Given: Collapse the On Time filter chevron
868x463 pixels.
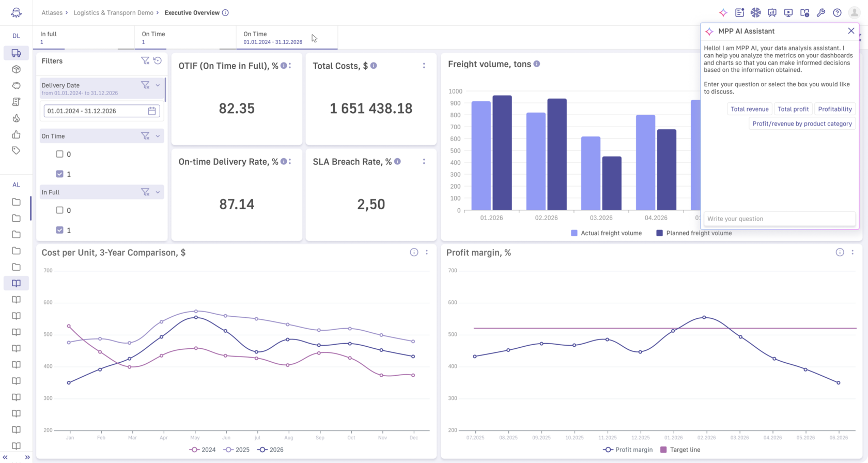Looking at the screenshot, I should tap(158, 136).
